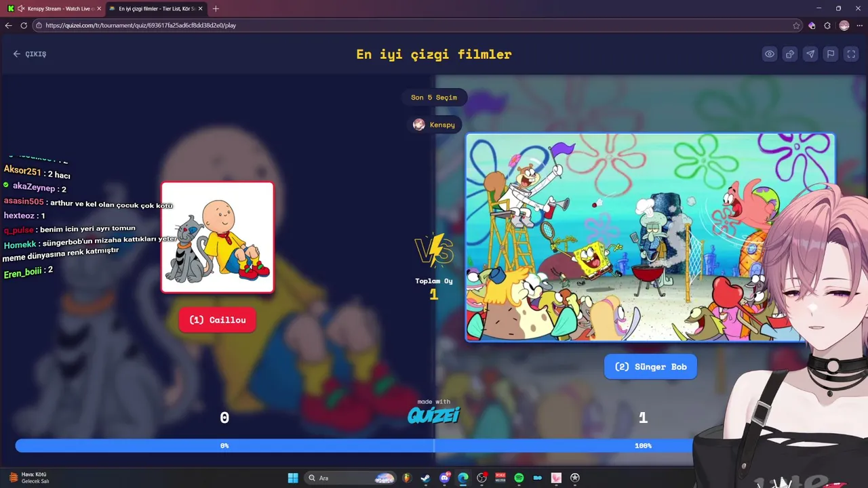Bookmark this page with star icon
This screenshot has height=488, width=868.
796,25
